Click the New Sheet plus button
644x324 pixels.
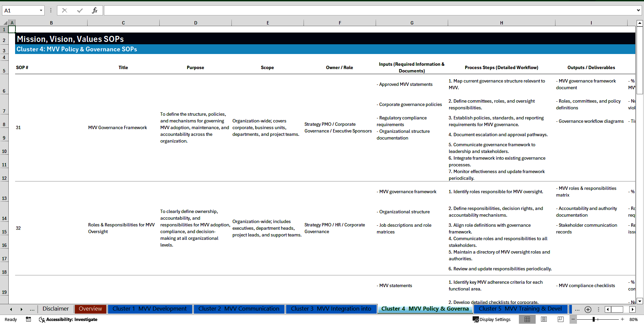[588, 309]
